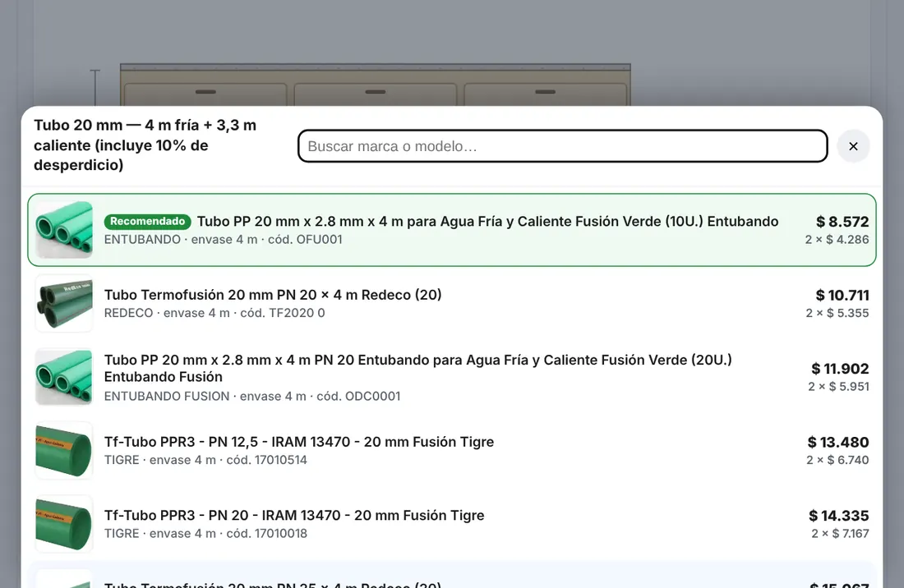Click 'ENTUBANDO FUSION · envase 4 m · cód. ODC0001'
This screenshot has height=588, width=904.
[252, 396]
